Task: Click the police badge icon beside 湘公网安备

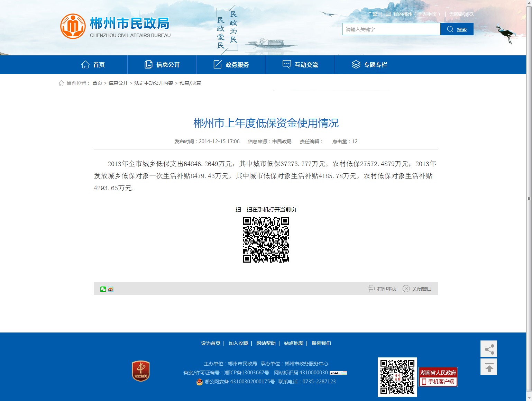Action: click(200, 382)
